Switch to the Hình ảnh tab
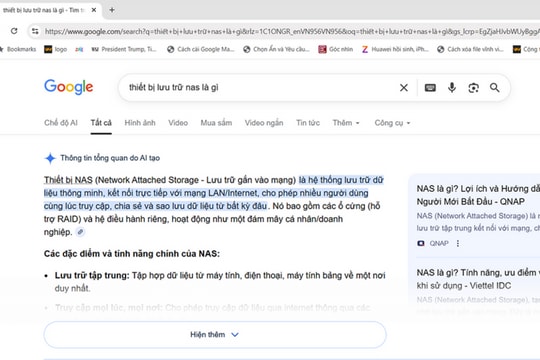The width and height of the screenshot is (540, 360). 140,123
